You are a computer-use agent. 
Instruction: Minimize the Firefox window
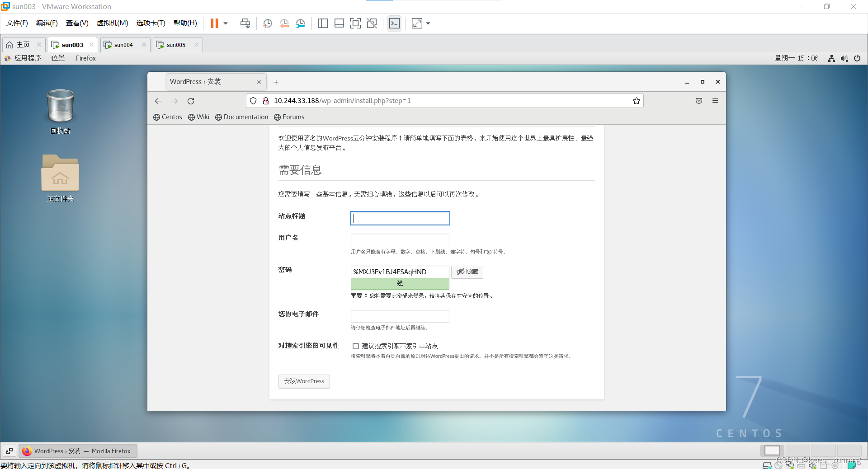pos(687,82)
